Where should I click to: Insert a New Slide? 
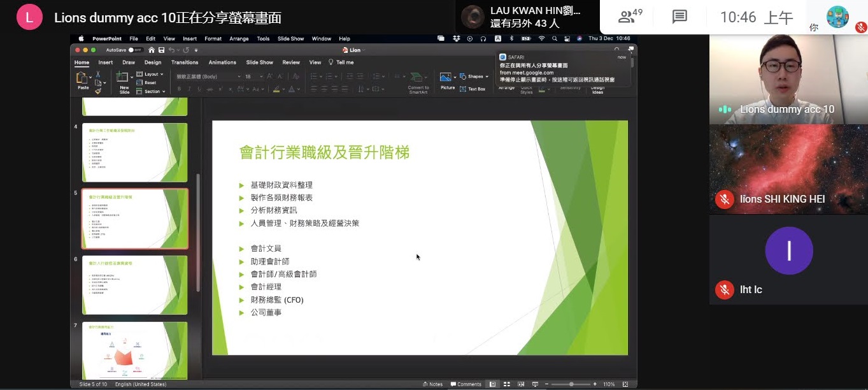(123, 78)
